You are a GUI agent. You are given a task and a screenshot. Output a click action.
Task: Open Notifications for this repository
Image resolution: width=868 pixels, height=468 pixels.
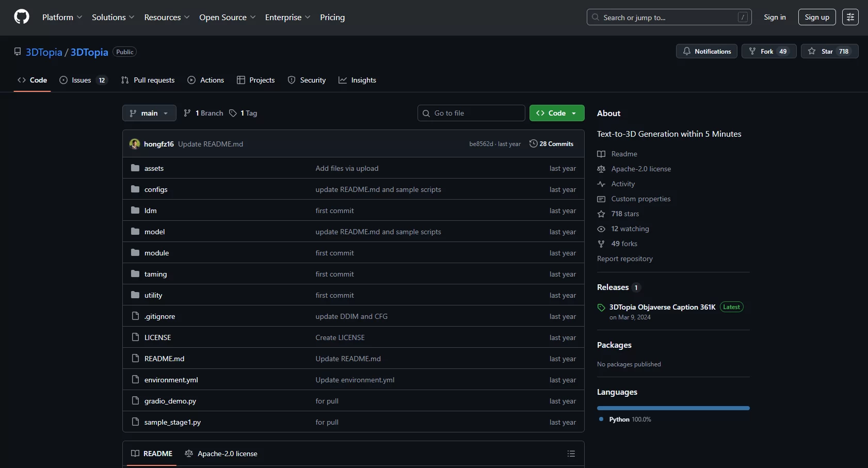(x=706, y=51)
